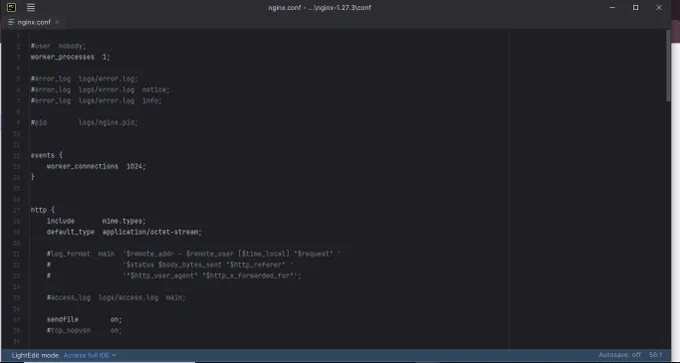Click default_type application/octet-stream; line
This screenshot has width=680, height=363.
point(124,232)
